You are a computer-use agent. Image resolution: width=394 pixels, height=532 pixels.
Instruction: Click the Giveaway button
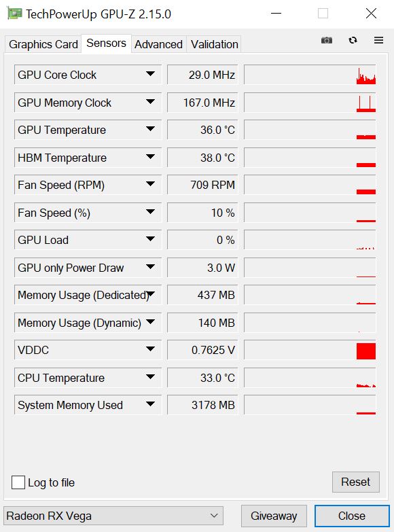point(274,516)
